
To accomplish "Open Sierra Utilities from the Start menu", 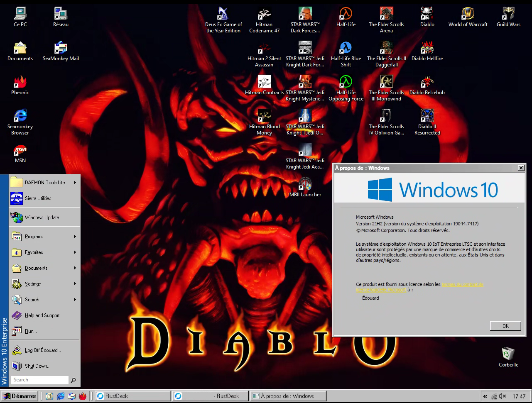I will [44, 198].
